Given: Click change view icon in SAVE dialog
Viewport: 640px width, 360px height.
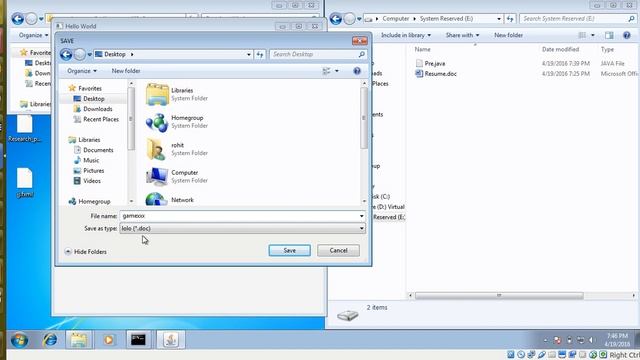Looking at the screenshot, I should point(326,71).
